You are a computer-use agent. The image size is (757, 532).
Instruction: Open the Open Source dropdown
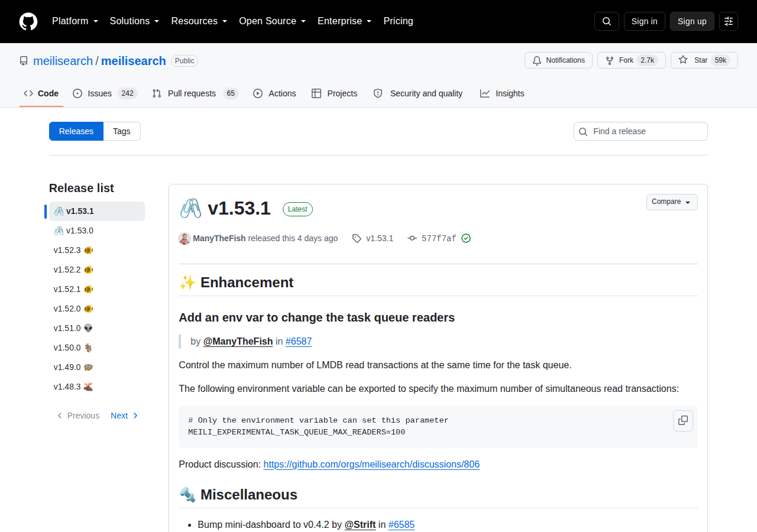pyautogui.click(x=273, y=21)
